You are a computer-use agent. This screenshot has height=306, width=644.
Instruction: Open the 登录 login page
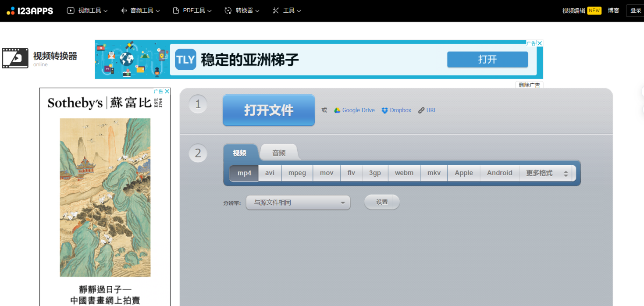coord(635,11)
